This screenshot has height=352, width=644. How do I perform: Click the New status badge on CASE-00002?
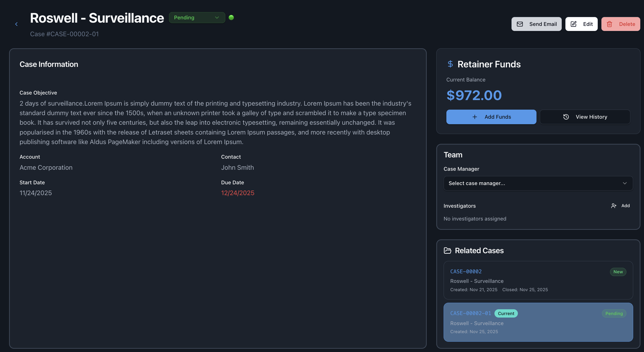point(618,272)
